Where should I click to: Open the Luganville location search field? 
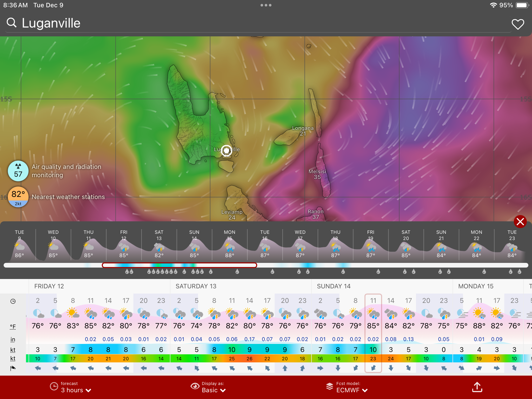tap(258, 23)
